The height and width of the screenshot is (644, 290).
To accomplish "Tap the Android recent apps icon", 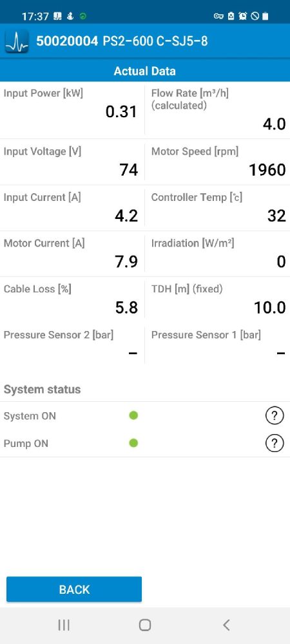I will tap(64, 625).
